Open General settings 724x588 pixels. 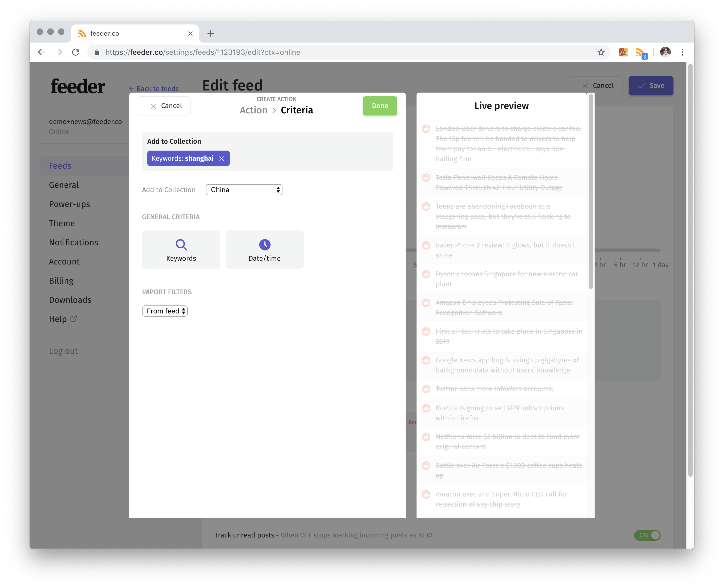64,185
